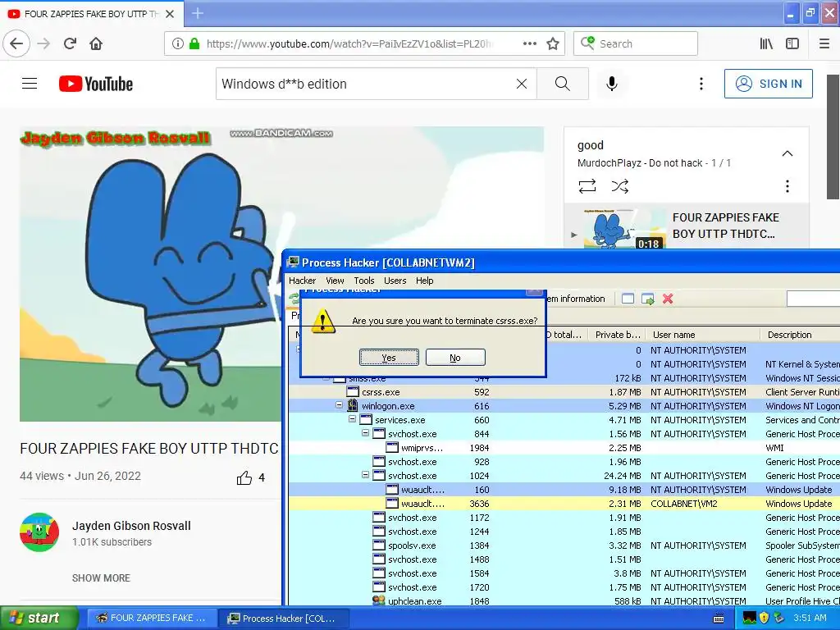This screenshot has width=840, height=630.
Task: Clear the YouTube search text
Action: click(x=521, y=84)
